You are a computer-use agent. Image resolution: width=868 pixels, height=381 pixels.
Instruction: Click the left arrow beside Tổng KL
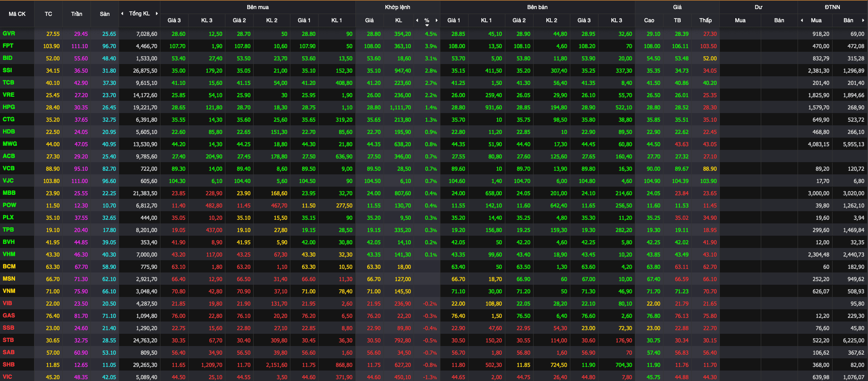[122, 14]
